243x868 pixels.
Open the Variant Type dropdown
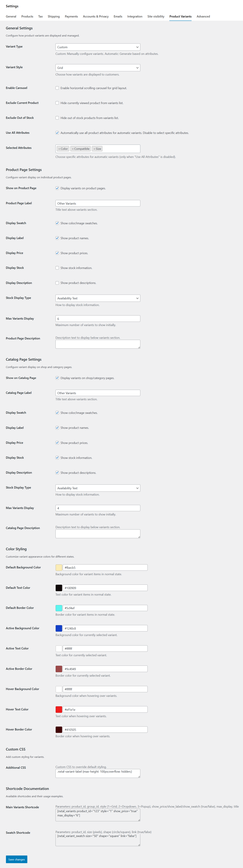(x=98, y=47)
